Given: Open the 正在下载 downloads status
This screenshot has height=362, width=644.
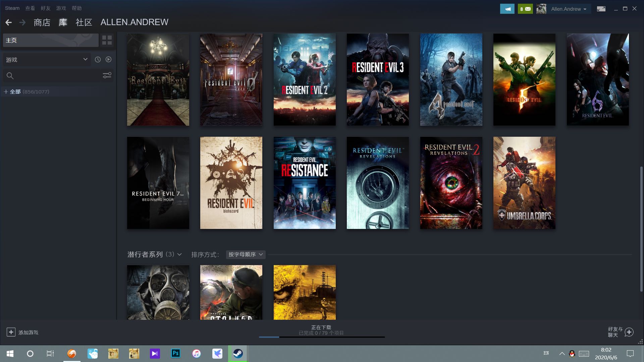Looking at the screenshot, I should point(321,327).
